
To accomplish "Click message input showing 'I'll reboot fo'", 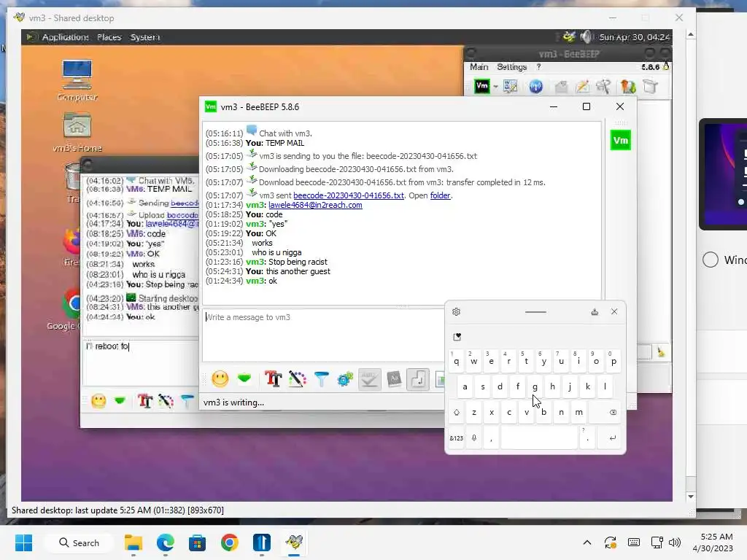I will point(141,362).
